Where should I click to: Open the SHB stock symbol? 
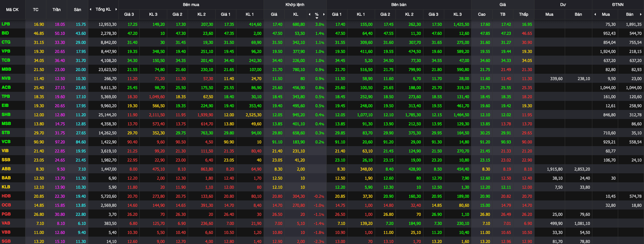coord(6,115)
